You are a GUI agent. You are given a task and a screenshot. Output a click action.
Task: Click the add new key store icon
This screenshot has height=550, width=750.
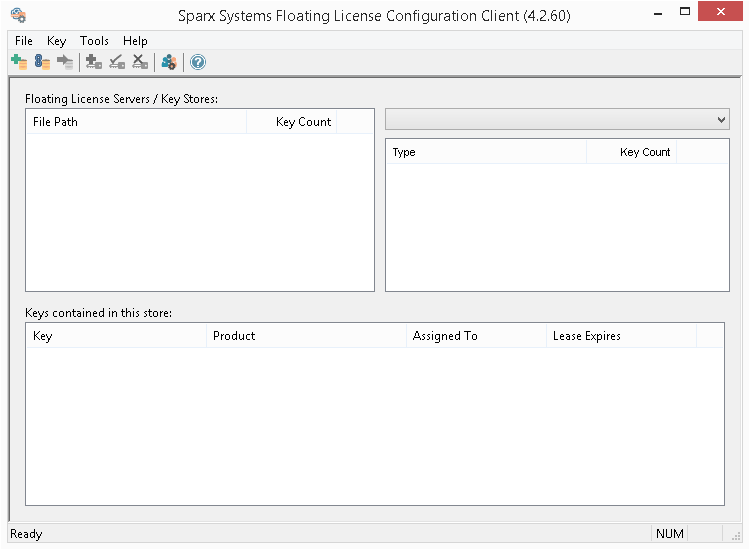(x=19, y=62)
